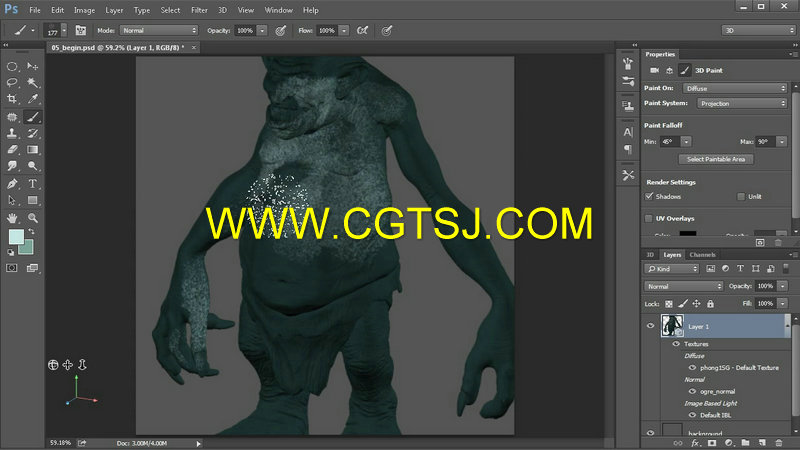Open the brush Mode dropdown
Viewport: 800px width, 450px height.
point(159,31)
